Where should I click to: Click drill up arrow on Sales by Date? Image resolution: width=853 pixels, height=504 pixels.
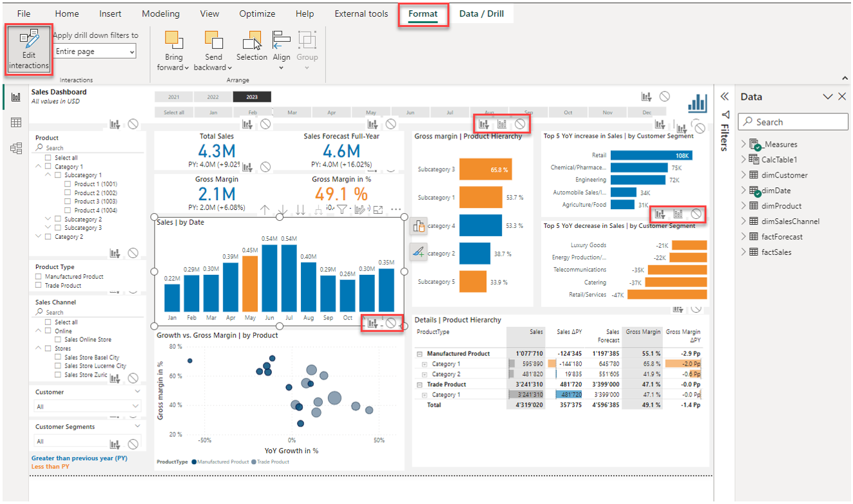point(264,209)
